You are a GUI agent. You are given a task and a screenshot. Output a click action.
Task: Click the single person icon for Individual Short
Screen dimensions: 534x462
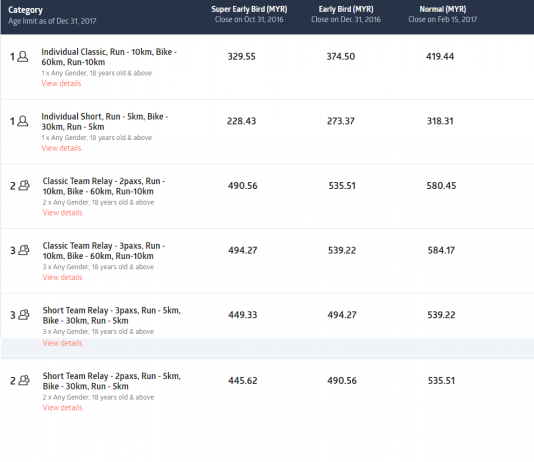23,121
